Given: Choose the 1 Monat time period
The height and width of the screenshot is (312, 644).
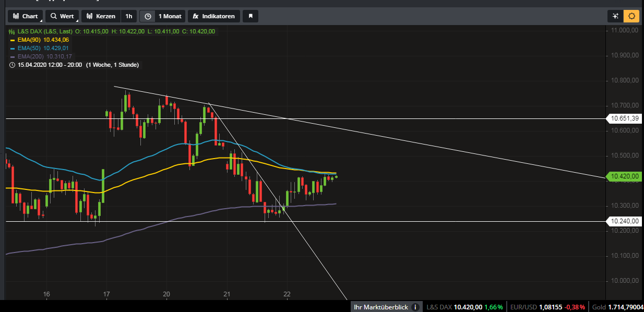Looking at the screenshot, I should click(x=170, y=16).
